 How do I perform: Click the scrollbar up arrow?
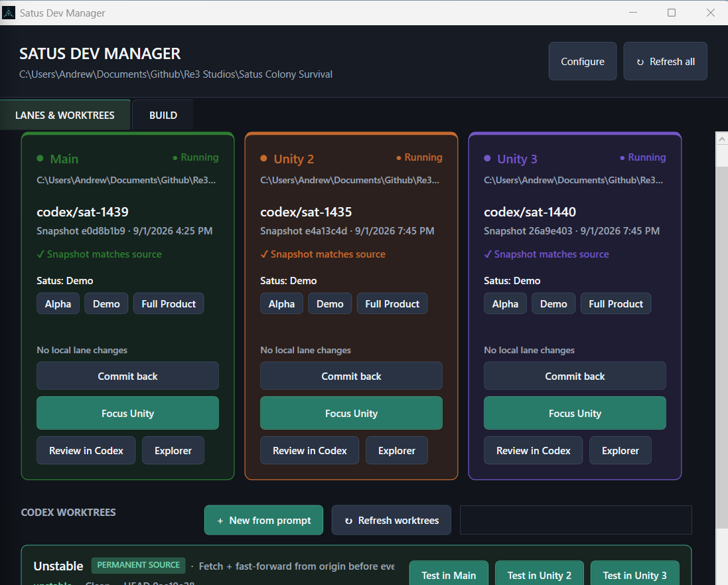tap(721, 139)
